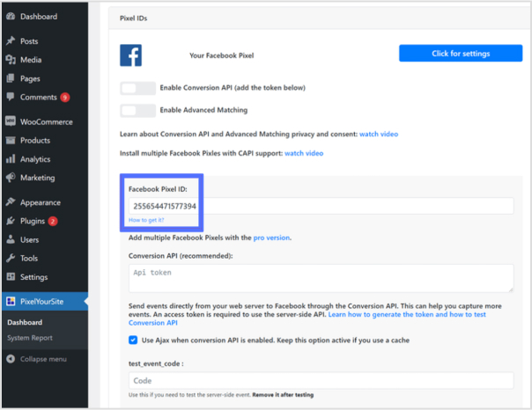Image resolution: width=532 pixels, height=410 pixels.
Task: Toggle Enable Conversion API switch
Action: 137,88
